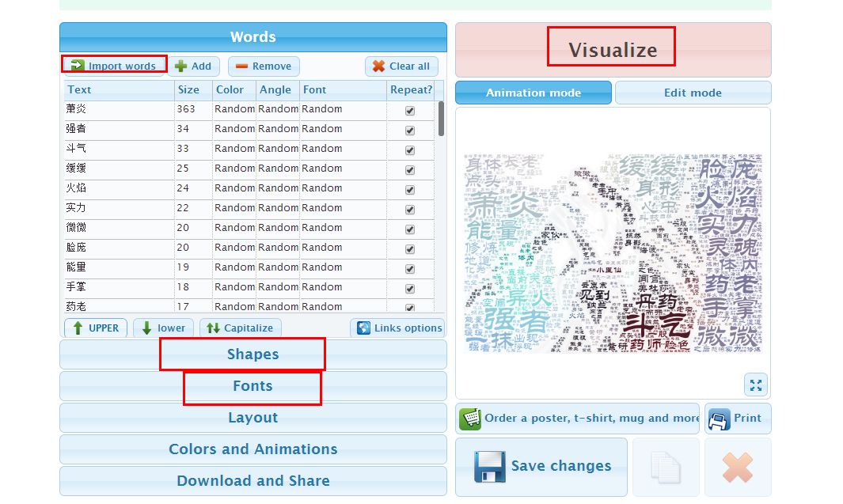The width and height of the screenshot is (843, 504).
Task: Select the text cell 火焰
Action: point(120,188)
